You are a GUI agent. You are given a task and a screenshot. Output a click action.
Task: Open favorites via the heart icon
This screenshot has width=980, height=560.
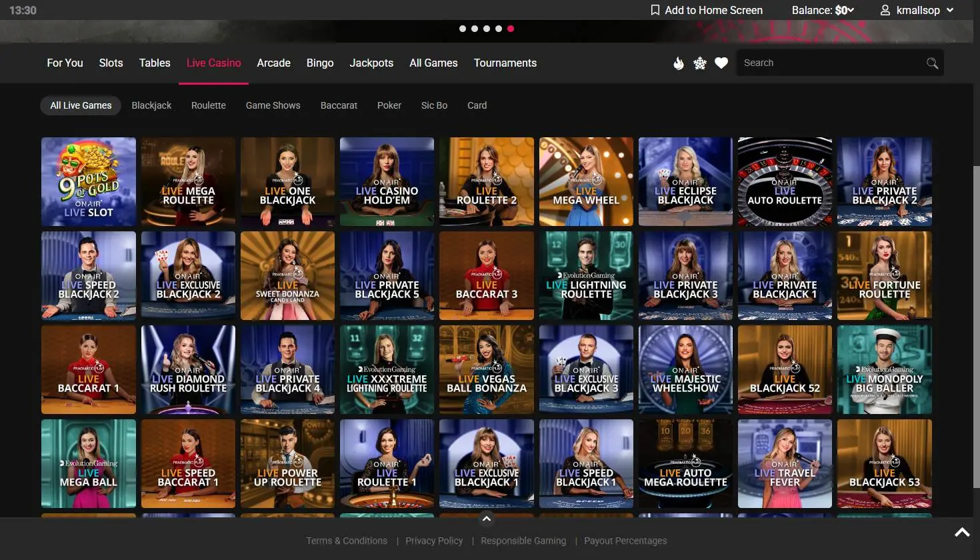[x=721, y=63]
